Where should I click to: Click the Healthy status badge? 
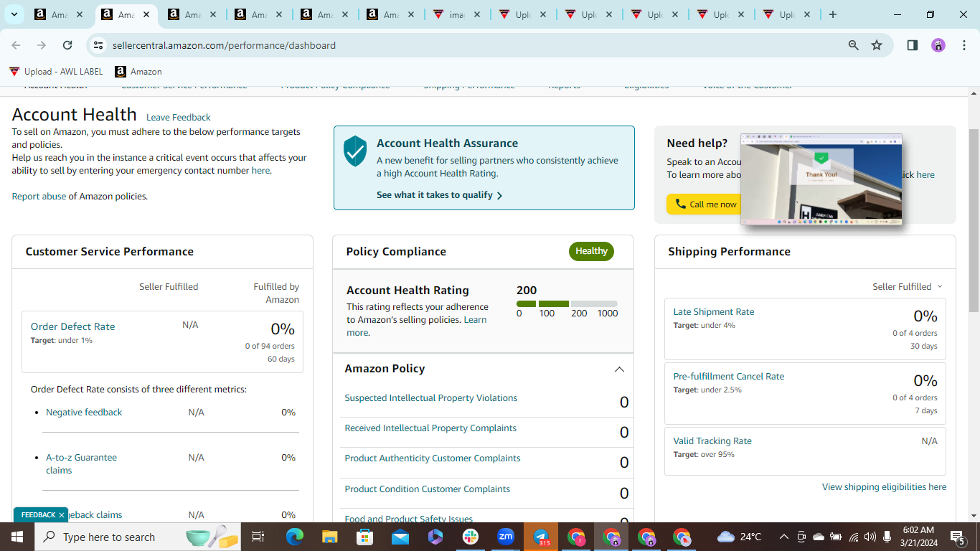click(591, 251)
